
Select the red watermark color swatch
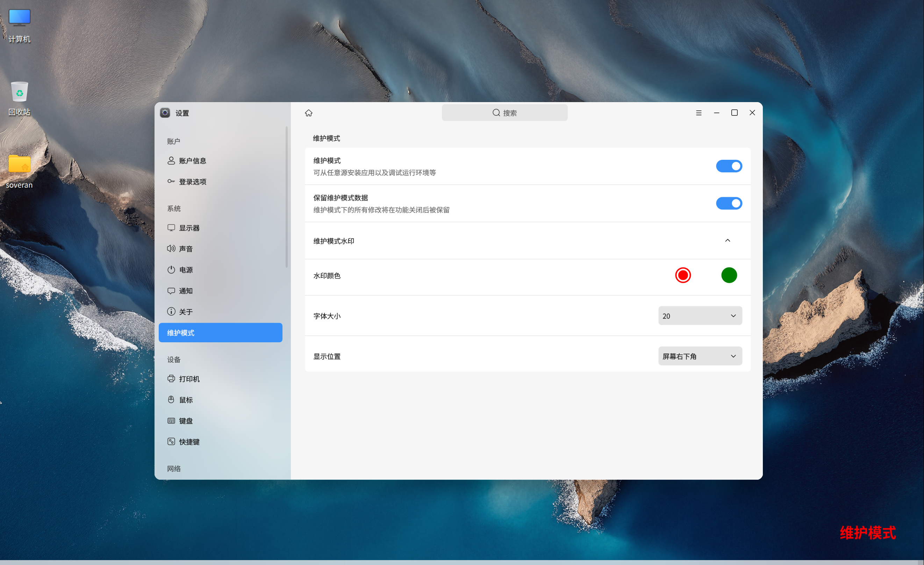point(682,275)
